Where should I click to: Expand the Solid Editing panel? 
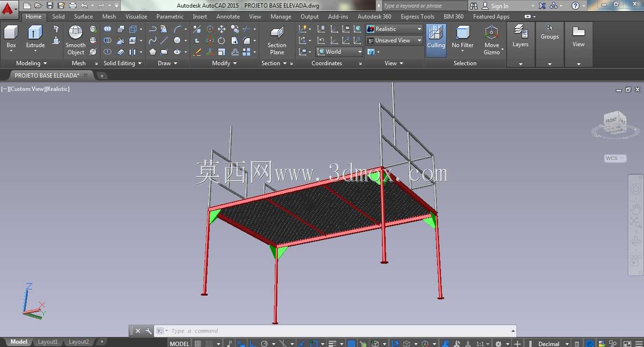(x=123, y=63)
